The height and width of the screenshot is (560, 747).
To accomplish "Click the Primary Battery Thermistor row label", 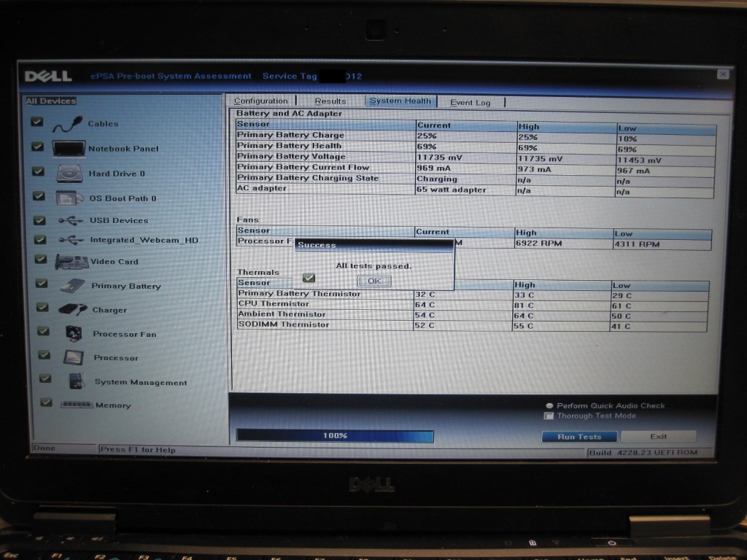I will [x=299, y=293].
